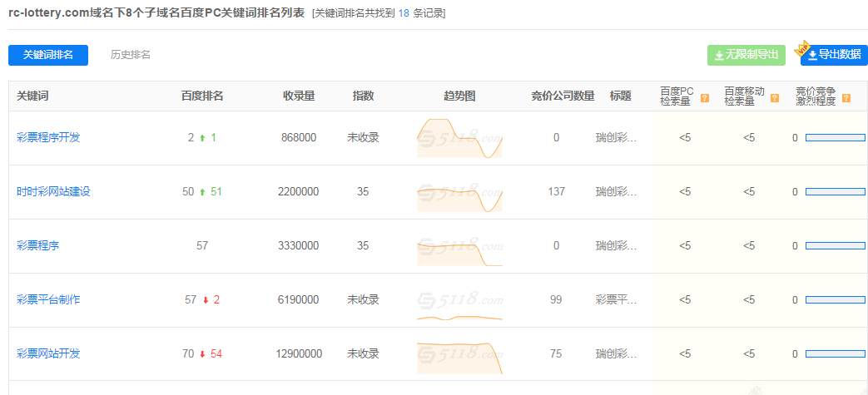Click the trend chart for 彩票程序开发

pos(459,138)
